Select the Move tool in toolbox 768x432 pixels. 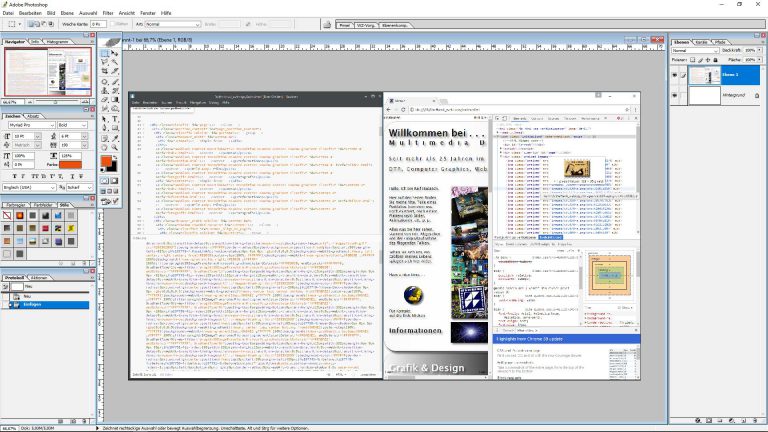[x=115, y=52]
